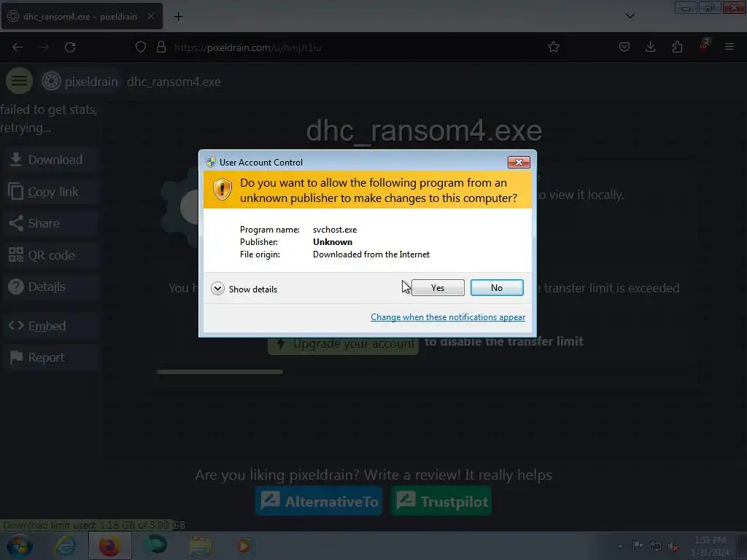Screen dimensions: 747x560
Task: Show hidden system tray icons arrow
Action: pos(620,546)
